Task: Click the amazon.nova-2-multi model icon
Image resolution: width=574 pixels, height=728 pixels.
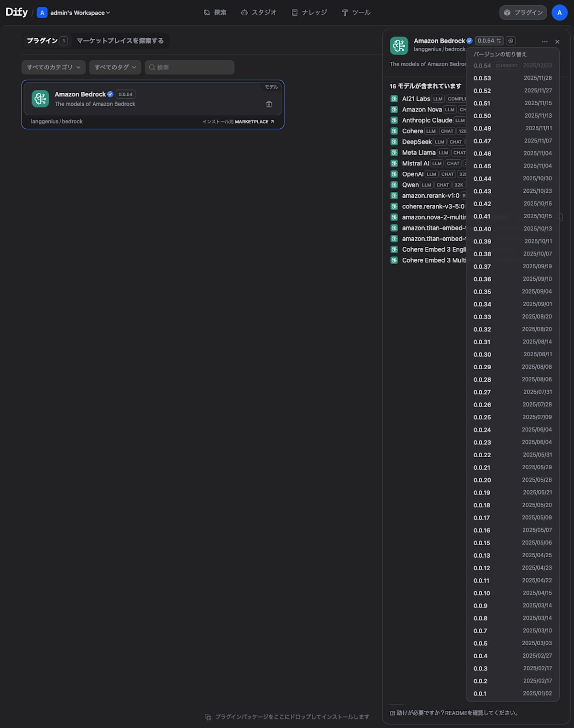Action: [394, 217]
